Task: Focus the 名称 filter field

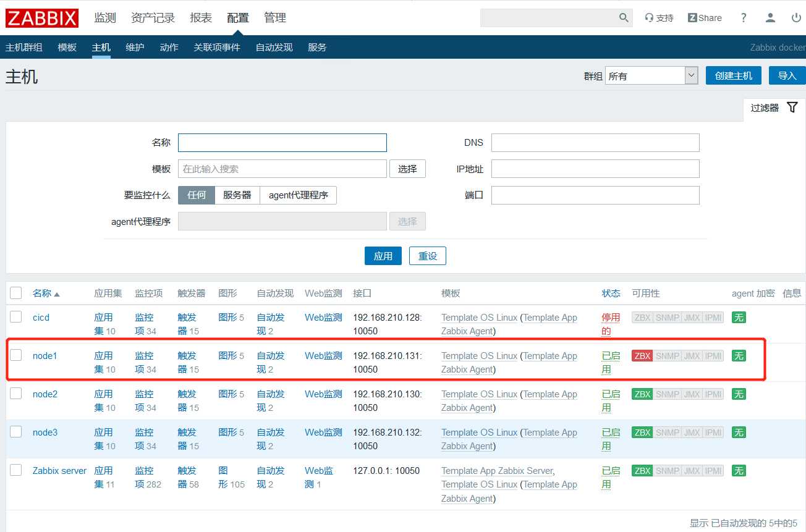Action: [282, 143]
